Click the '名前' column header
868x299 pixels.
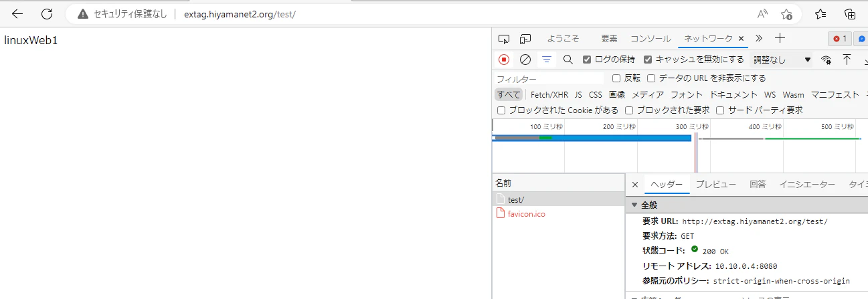pos(559,183)
